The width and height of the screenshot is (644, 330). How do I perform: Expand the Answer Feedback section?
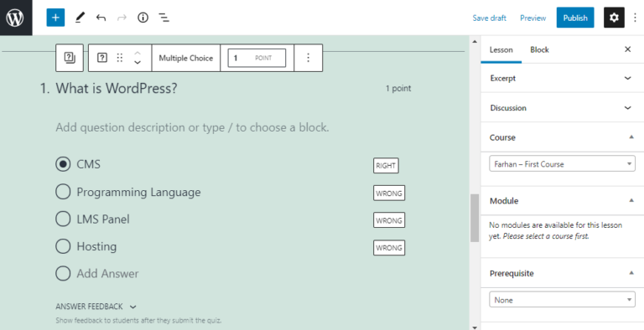(x=96, y=307)
